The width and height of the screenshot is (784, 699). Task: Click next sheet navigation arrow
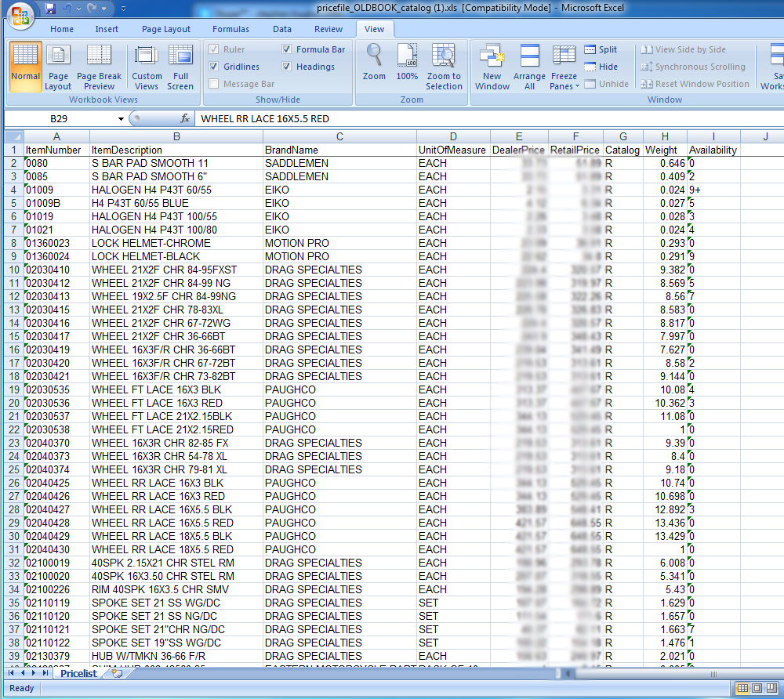pyautogui.click(x=34, y=673)
